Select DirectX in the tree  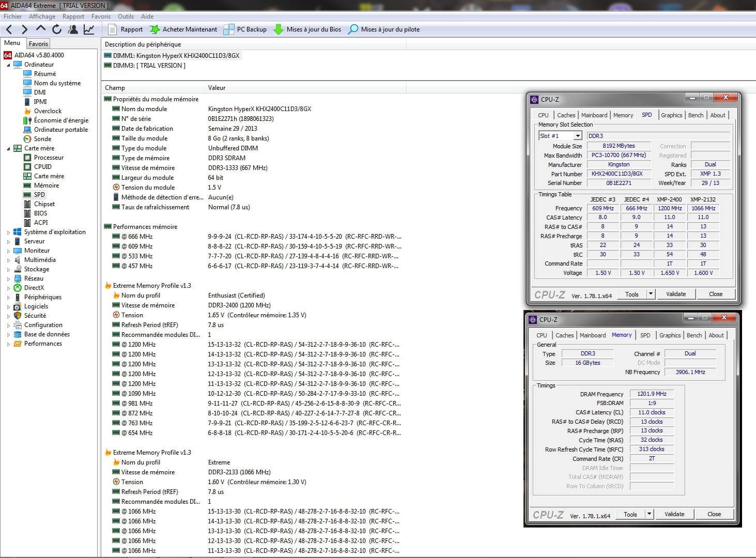click(34, 288)
